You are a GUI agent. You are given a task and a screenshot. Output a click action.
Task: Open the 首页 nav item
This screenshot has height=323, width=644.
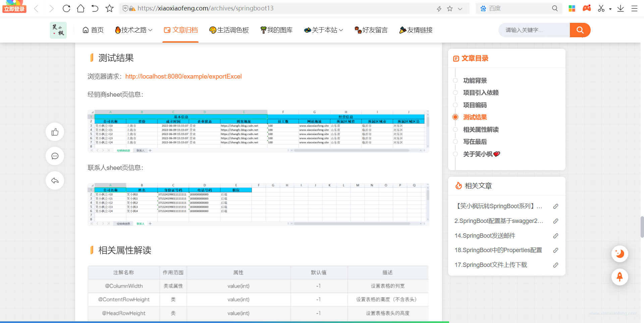93,30
